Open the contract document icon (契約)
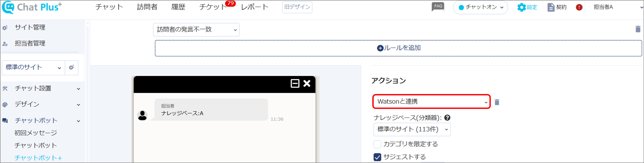This screenshot has width=644, height=163. pyautogui.click(x=551, y=7)
